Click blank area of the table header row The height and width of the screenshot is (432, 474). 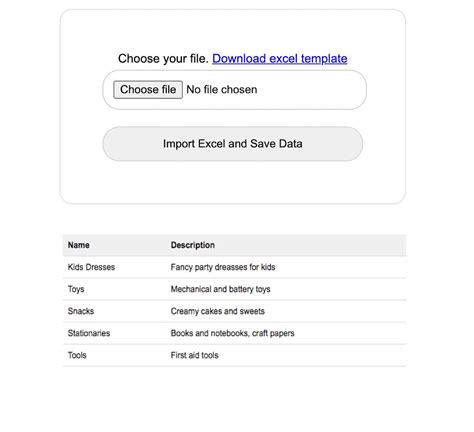310,245
